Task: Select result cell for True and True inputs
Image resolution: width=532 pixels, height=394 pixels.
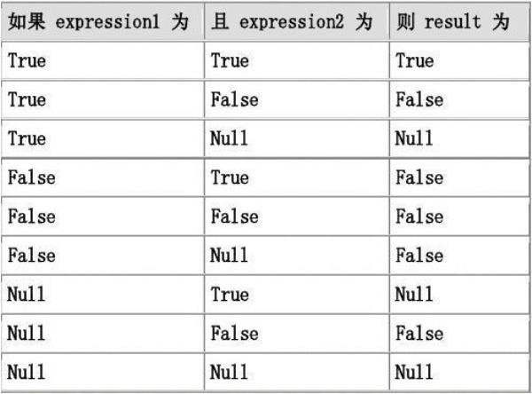Action: pyautogui.click(x=459, y=61)
